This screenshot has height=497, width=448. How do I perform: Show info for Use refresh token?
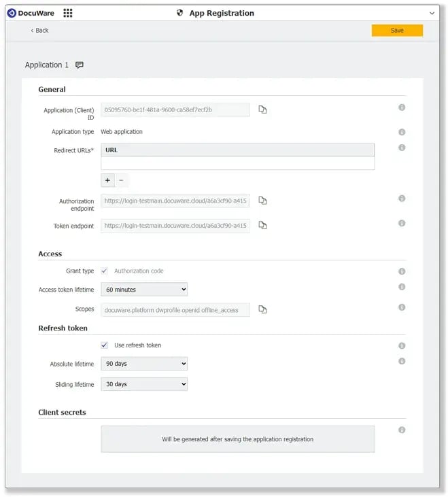(402, 346)
